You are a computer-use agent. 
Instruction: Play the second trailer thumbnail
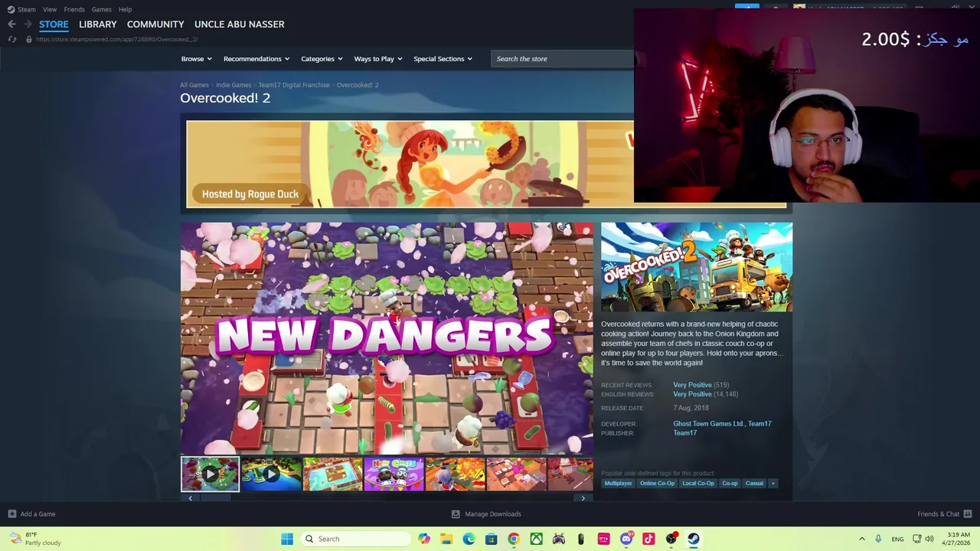coord(271,474)
